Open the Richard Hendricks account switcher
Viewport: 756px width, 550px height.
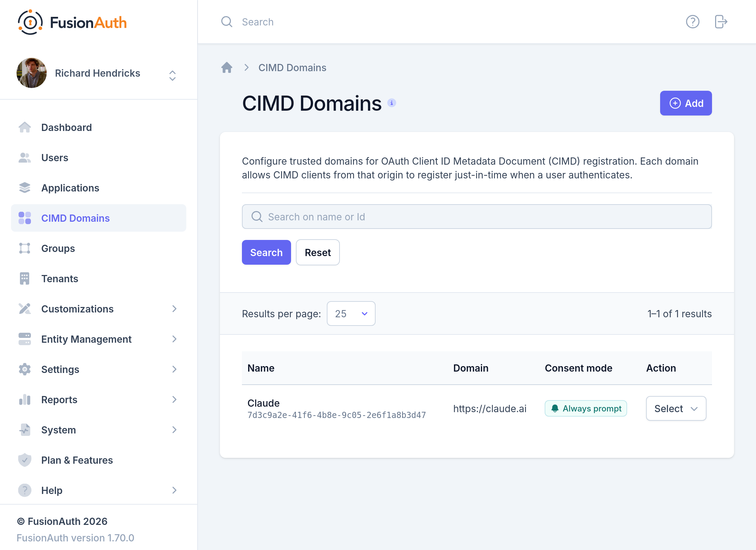click(173, 75)
